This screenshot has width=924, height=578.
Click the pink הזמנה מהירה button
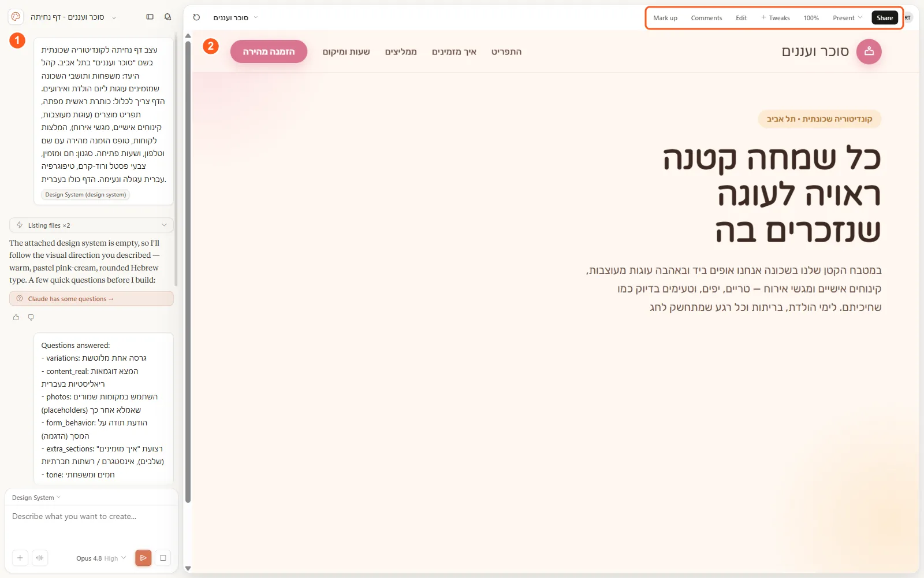coord(269,51)
